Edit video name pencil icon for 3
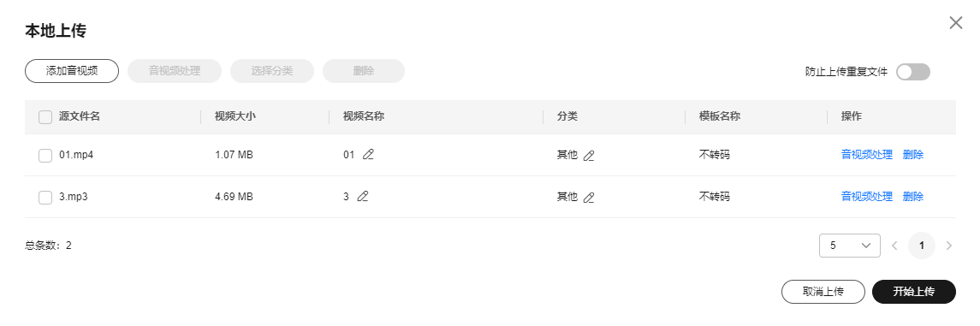This screenshot has height=326, width=980. pos(363,196)
